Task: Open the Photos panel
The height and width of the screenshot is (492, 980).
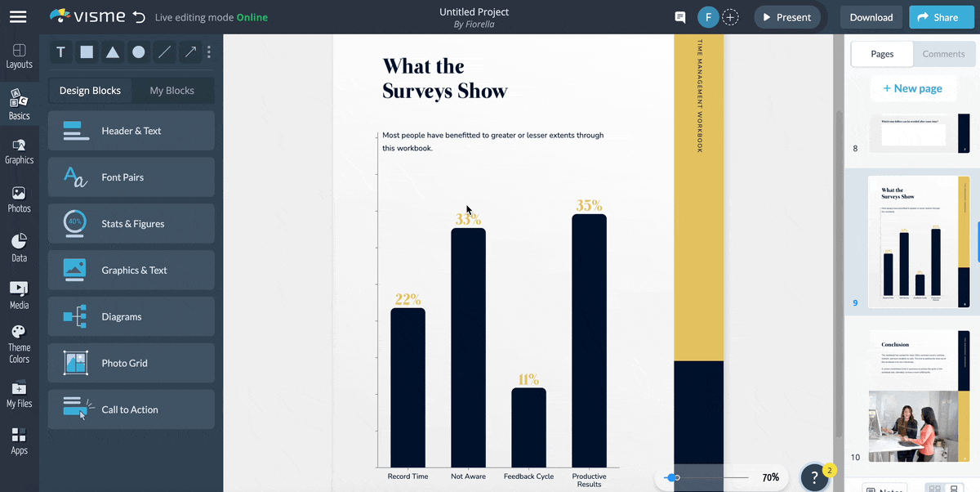Action: [x=18, y=196]
